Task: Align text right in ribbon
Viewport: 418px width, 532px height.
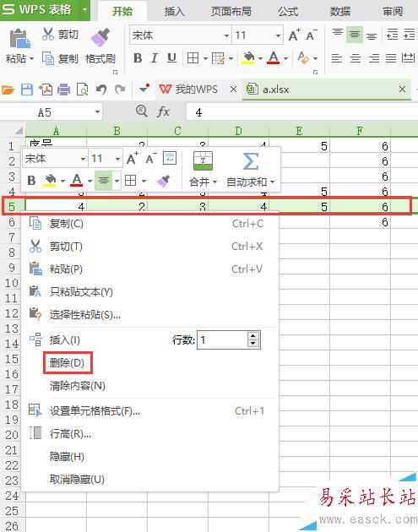Action: pos(373,58)
